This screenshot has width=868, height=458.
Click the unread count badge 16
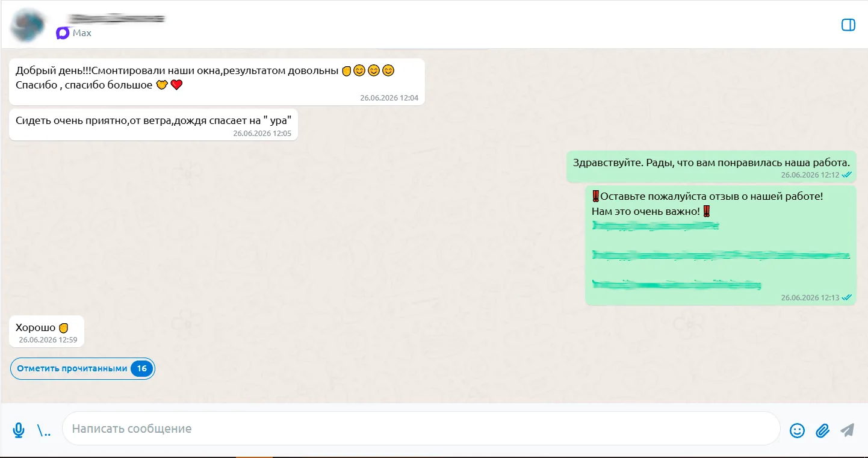pyautogui.click(x=141, y=369)
